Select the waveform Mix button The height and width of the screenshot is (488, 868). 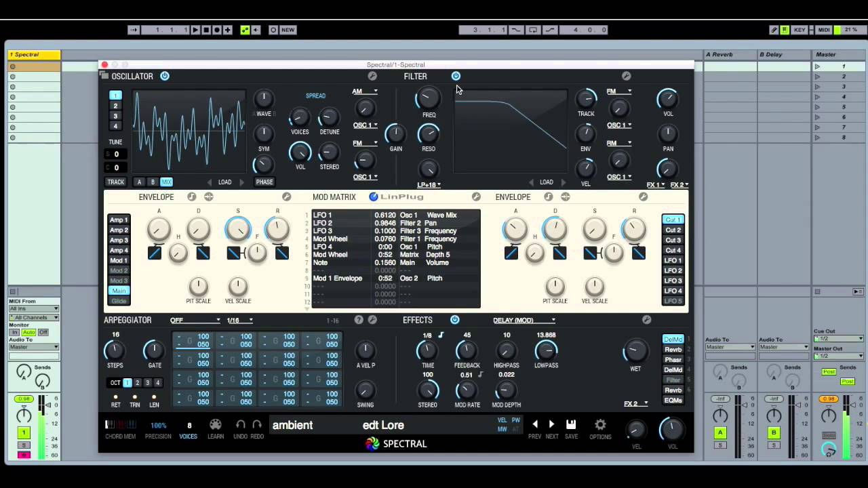coord(166,182)
